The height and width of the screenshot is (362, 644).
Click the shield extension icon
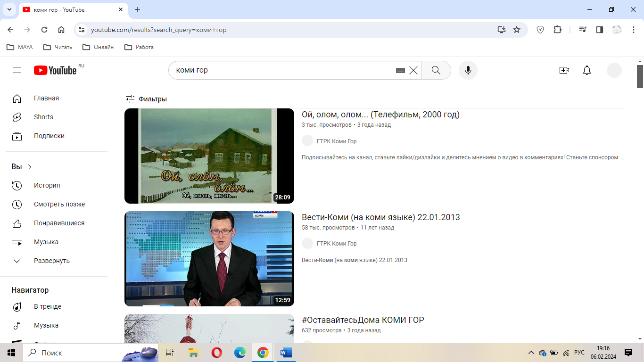coord(540,30)
